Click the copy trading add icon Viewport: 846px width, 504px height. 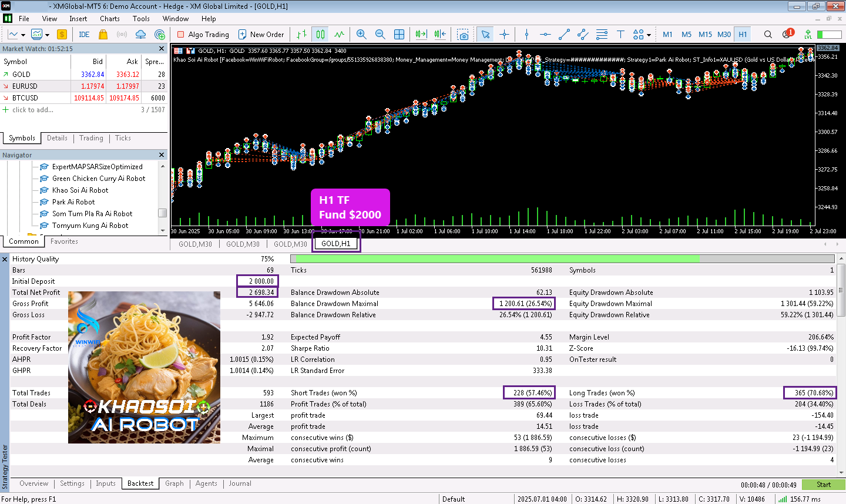tap(160, 35)
